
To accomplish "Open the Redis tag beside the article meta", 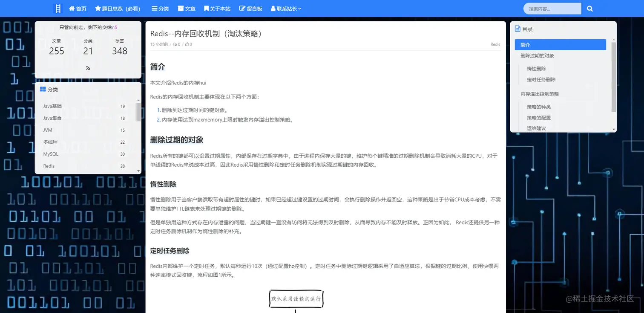I will pyautogui.click(x=495, y=44).
